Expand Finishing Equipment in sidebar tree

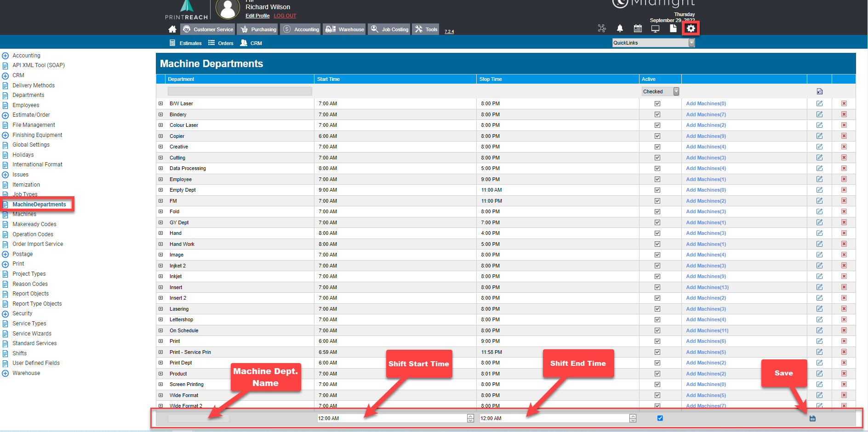[6, 135]
